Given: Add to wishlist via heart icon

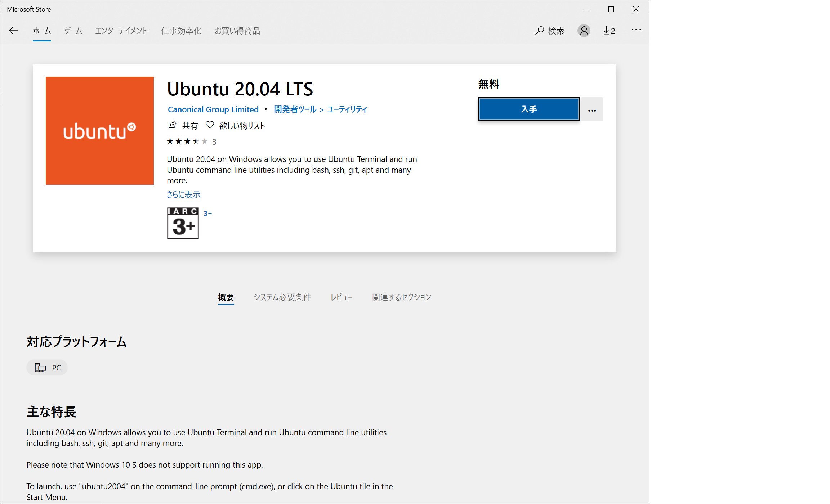Looking at the screenshot, I should pos(210,125).
